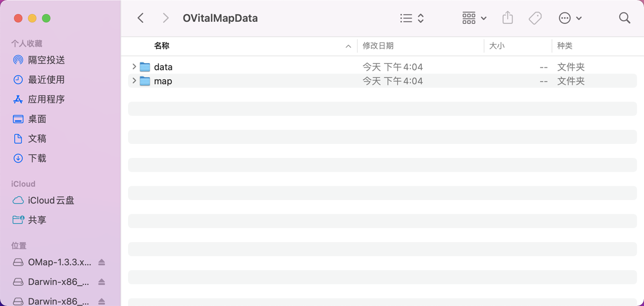Open Recents (最近使用) in sidebar
This screenshot has width=644, height=306.
[x=46, y=79]
